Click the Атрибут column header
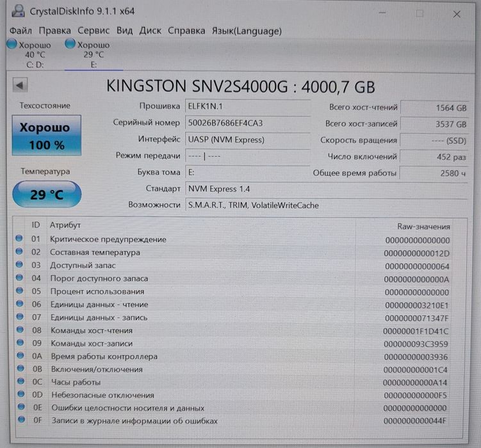This screenshot has height=448, width=481. [65, 225]
